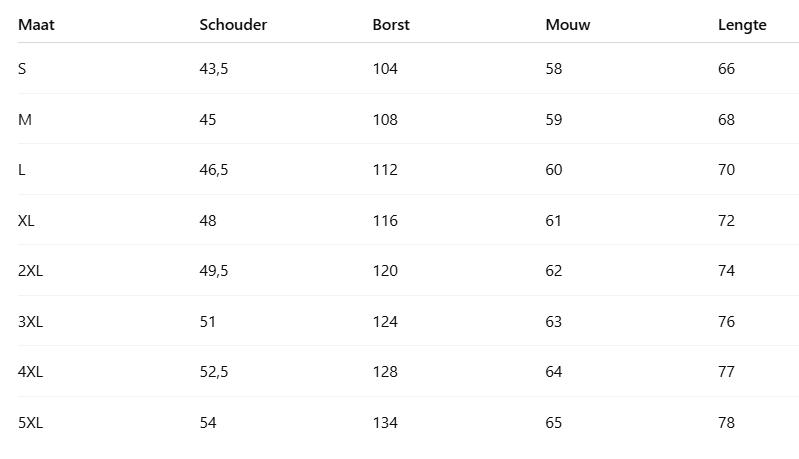Click shoulder value 43,5 in S row
Viewport: 799px width, 459px height.
(x=214, y=69)
